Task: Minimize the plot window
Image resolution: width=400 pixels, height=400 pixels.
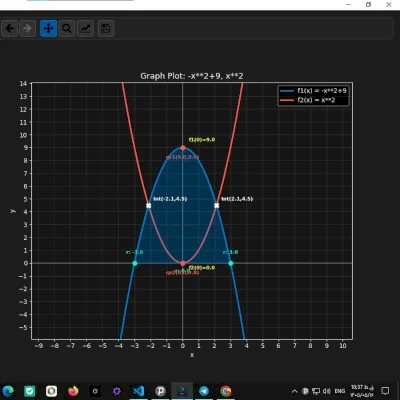Action: 349,5
